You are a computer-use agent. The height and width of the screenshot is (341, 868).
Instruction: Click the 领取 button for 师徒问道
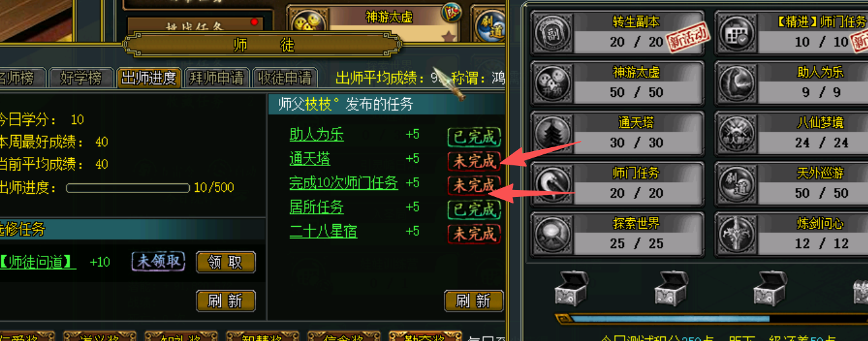click(x=225, y=262)
